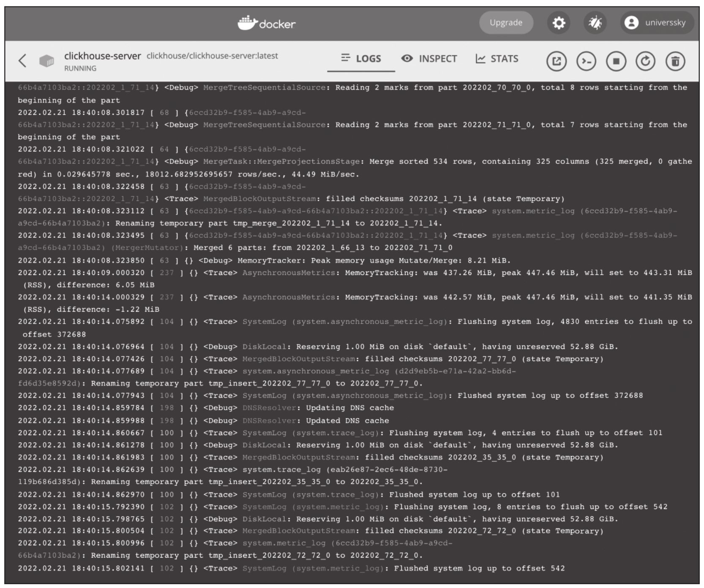Click the clickhouse-server container name
The height and width of the screenshot is (588, 704).
click(x=103, y=56)
